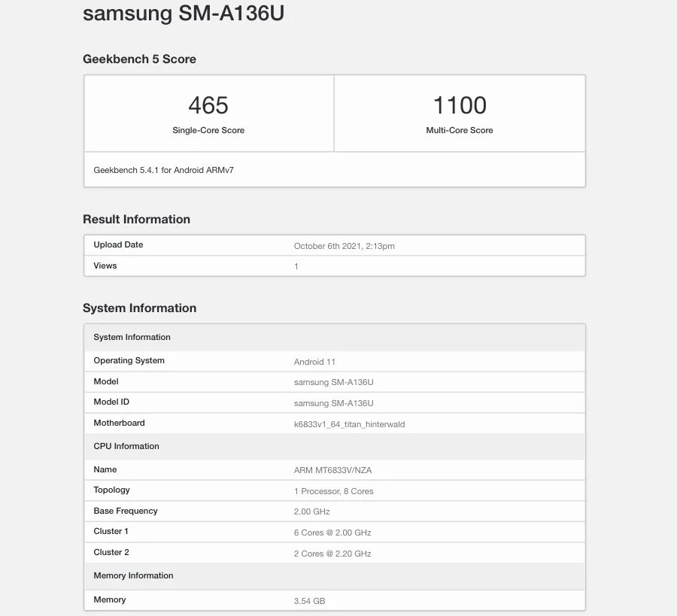
Task: Click the multi-core score value 1100
Action: click(x=460, y=105)
